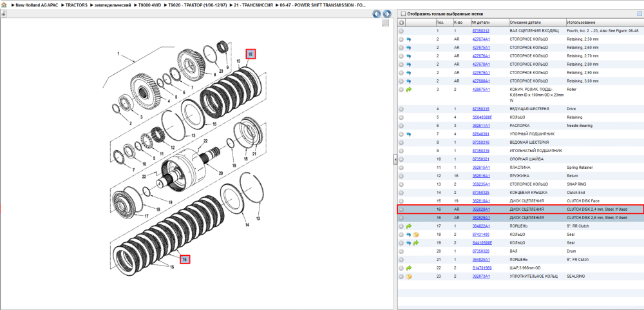Select callout 20 in the diagram

pyautogui.click(x=220, y=173)
